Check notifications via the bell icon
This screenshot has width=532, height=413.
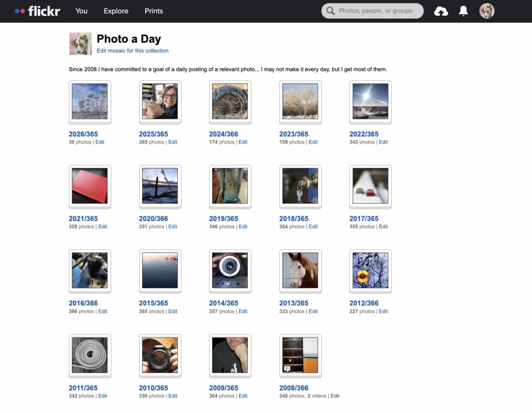point(463,11)
